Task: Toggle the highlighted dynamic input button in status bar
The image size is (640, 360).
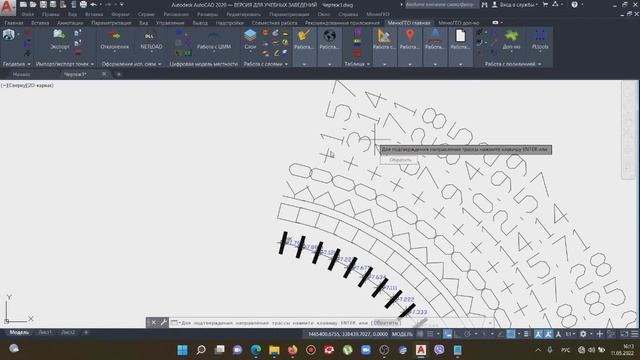Action: tap(448, 334)
